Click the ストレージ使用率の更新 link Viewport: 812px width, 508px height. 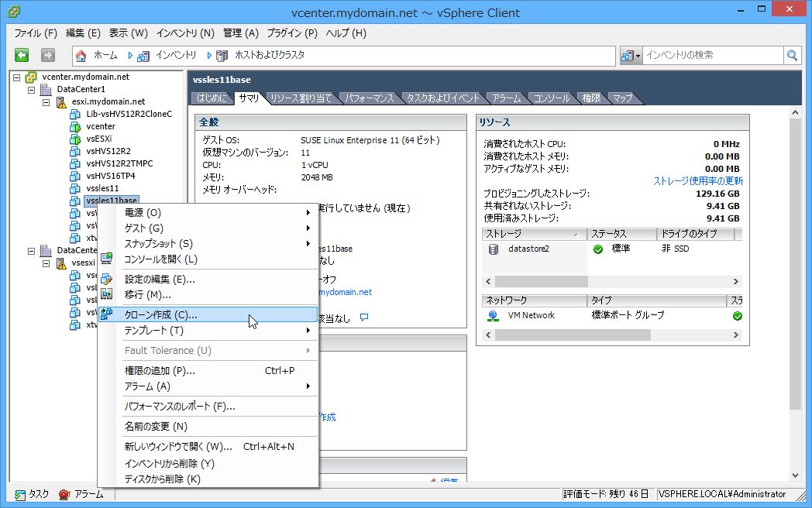click(x=698, y=180)
